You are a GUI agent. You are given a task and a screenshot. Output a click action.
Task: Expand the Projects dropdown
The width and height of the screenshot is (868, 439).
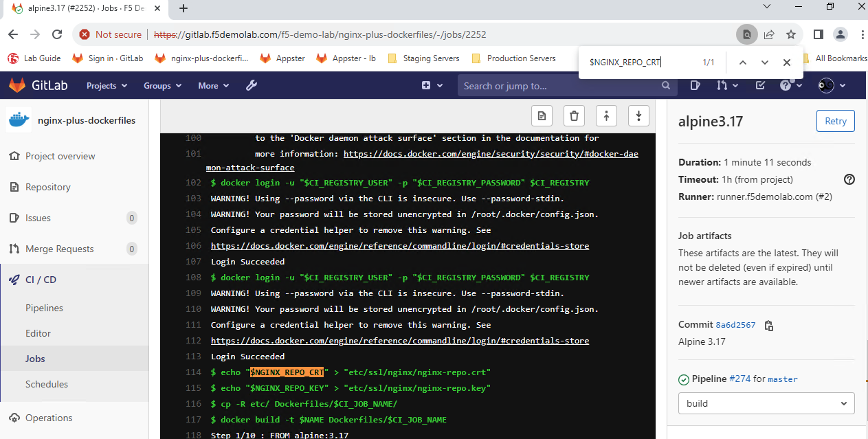(x=107, y=85)
